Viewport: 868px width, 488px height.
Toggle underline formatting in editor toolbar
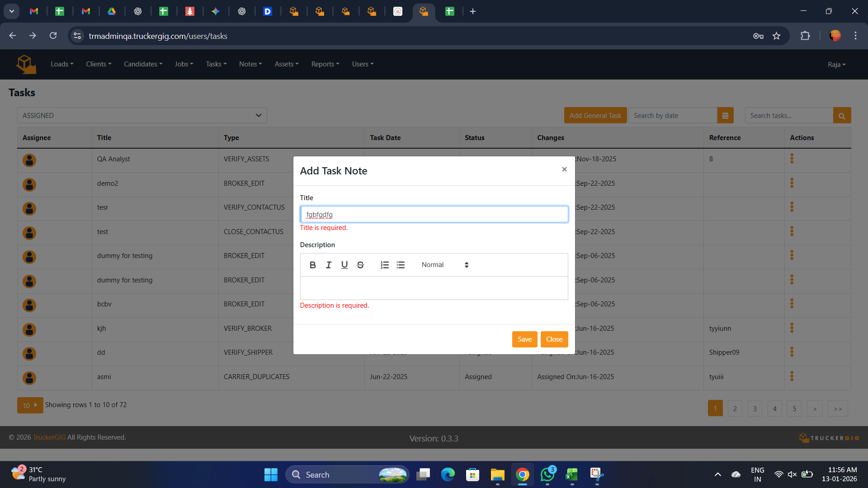pyautogui.click(x=344, y=265)
